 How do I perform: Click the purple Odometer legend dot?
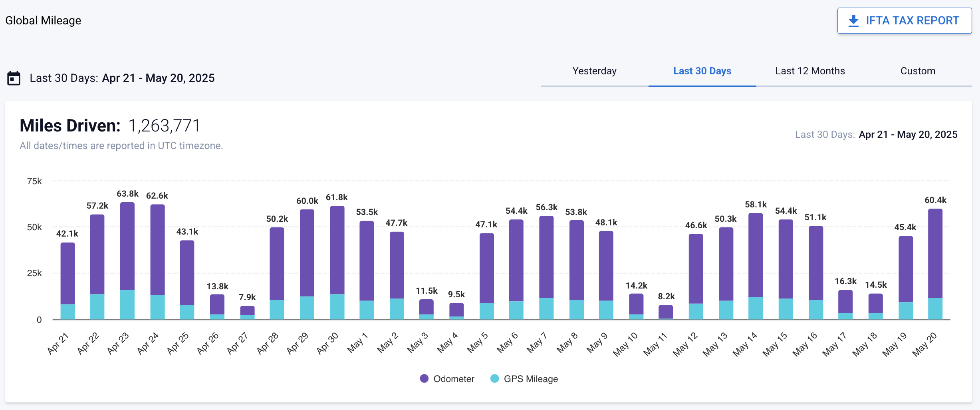[x=424, y=378]
